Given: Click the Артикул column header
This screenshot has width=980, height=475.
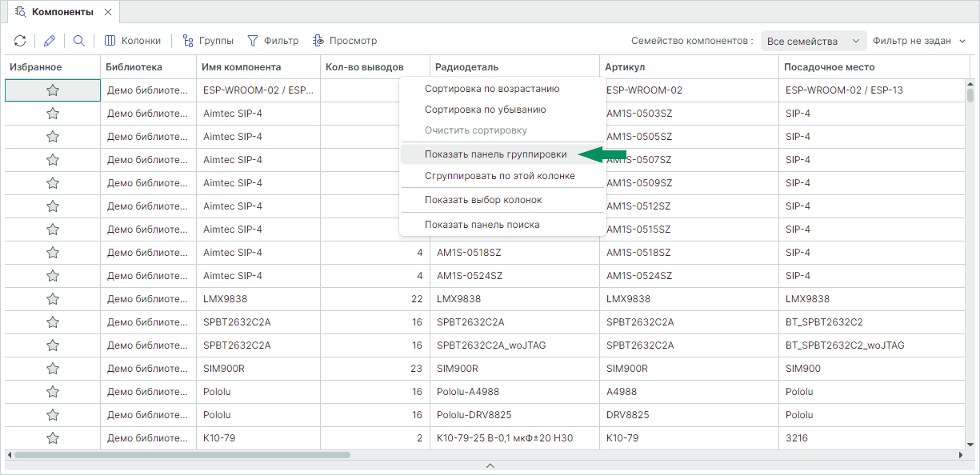Looking at the screenshot, I should 690,67.
